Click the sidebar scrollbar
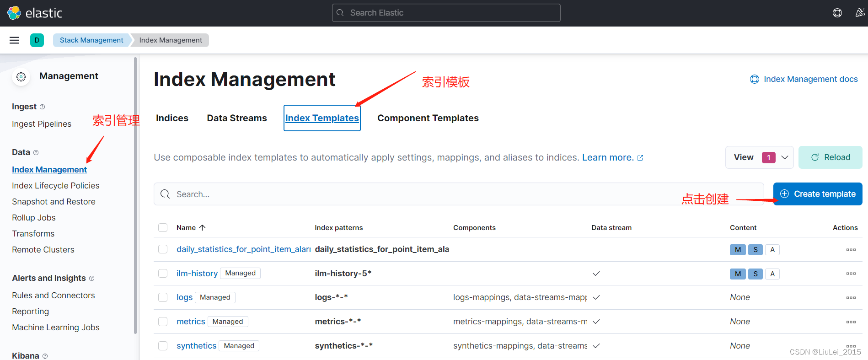 [x=135, y=196]
